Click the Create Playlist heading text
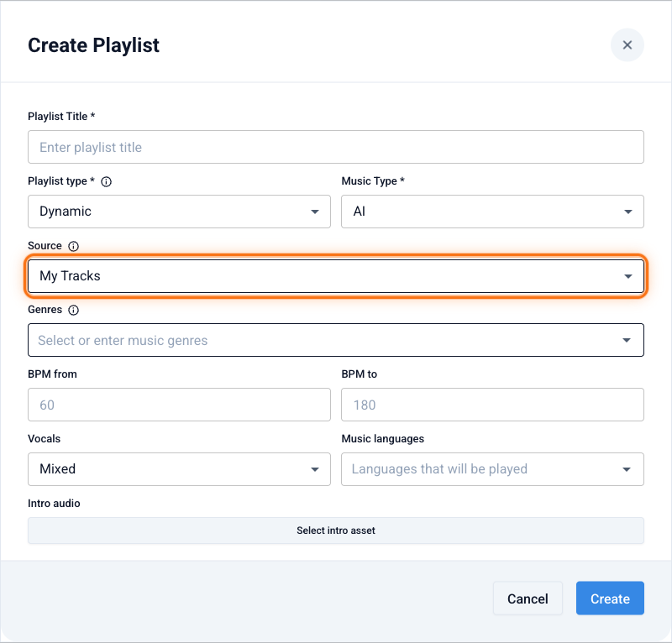Screen dimensions: 672x643 click(93, 45)
